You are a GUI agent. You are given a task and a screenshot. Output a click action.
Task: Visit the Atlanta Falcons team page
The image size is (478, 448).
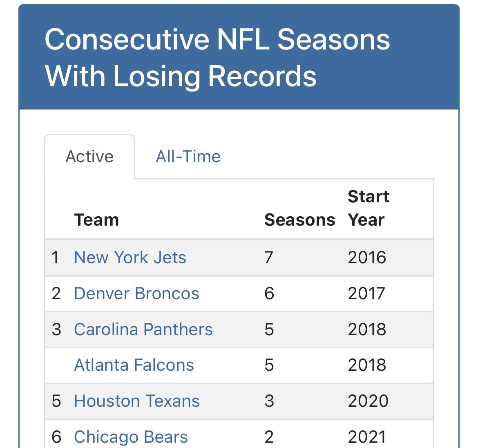(x=134, y=365)
